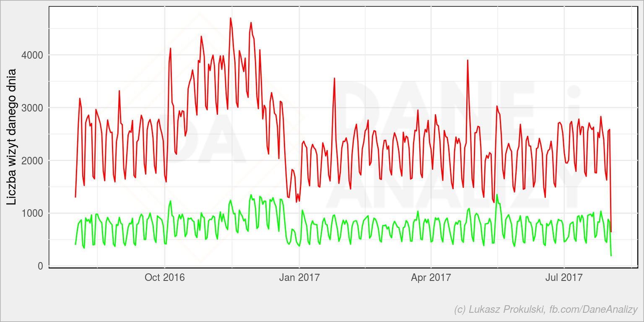Click the red spike near 3900 after April 2017
The width and height of the screenshot is (644, 322).
(x=467, y=60)
